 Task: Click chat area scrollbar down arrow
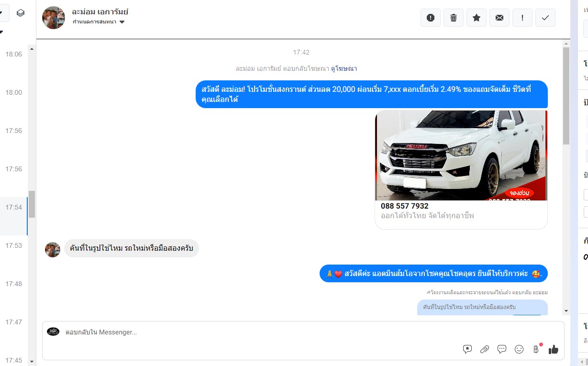(x=566, y=311)
